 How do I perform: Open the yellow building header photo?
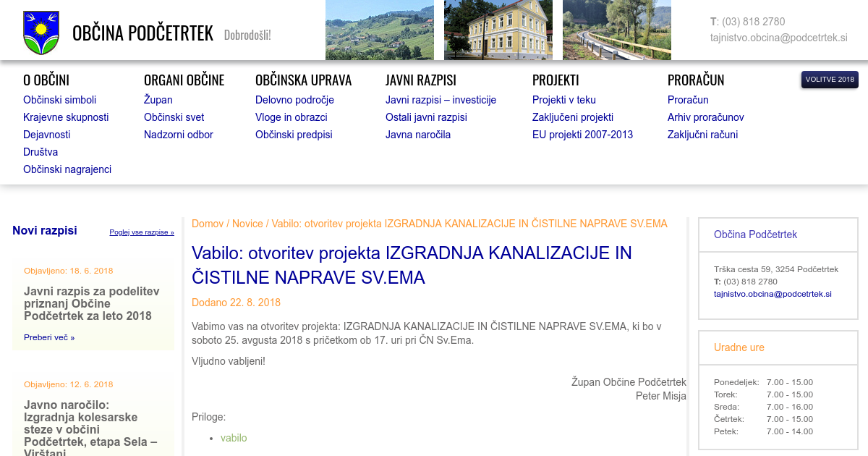click(498, 30)
